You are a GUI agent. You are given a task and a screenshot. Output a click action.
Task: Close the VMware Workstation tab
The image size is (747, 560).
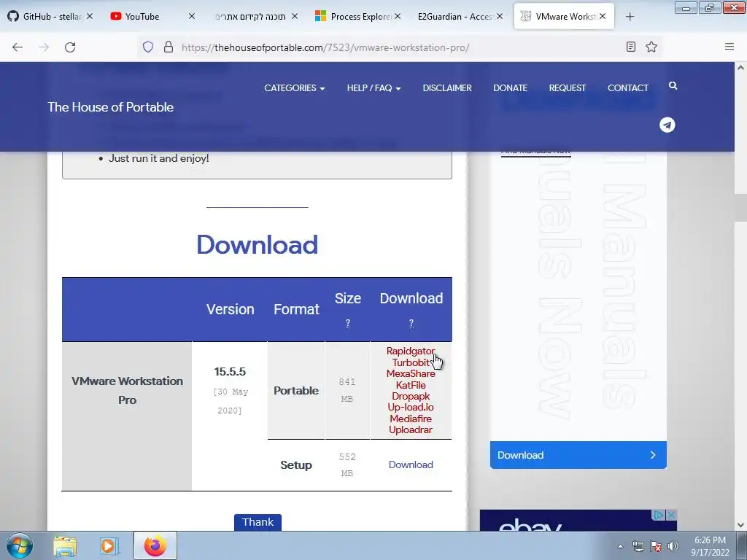(x=603, y=16)
